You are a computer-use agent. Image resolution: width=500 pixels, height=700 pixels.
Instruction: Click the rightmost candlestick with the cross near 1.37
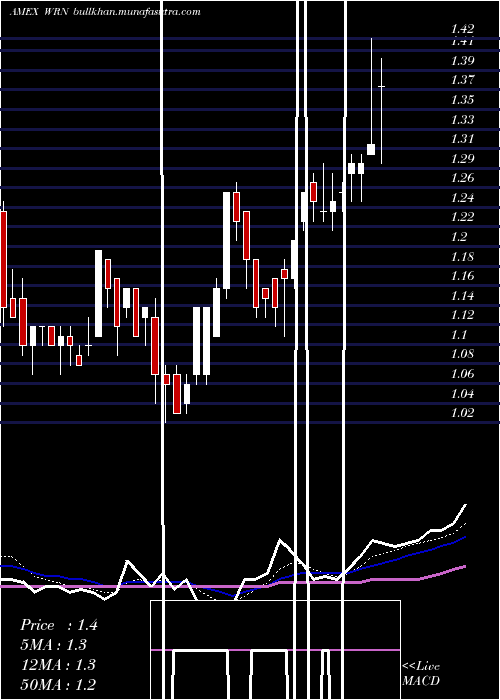coord(382,111)
